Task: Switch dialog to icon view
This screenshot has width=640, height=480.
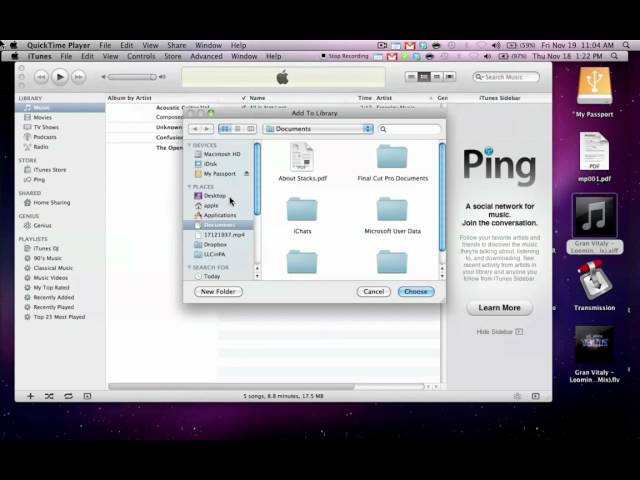Action: pyautogui.click(x=225, y=129)
